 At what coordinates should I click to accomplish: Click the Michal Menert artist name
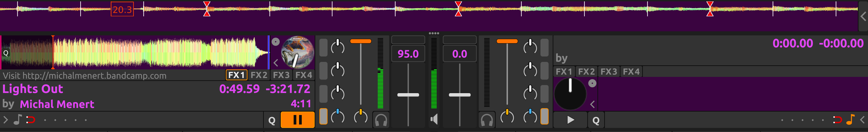click(x=57, y=104)
